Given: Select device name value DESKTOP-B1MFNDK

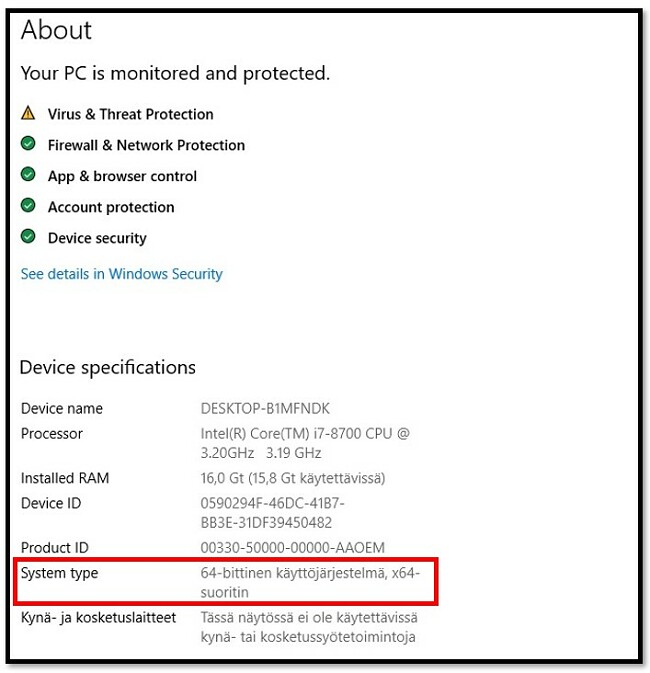Looking at the screenshot, I should (265, 408).
